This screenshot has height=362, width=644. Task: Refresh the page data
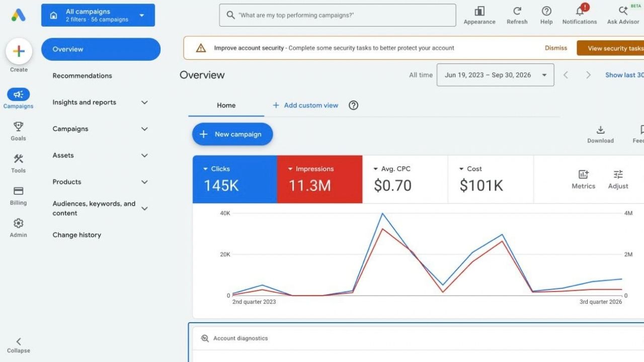coord(517,11)
